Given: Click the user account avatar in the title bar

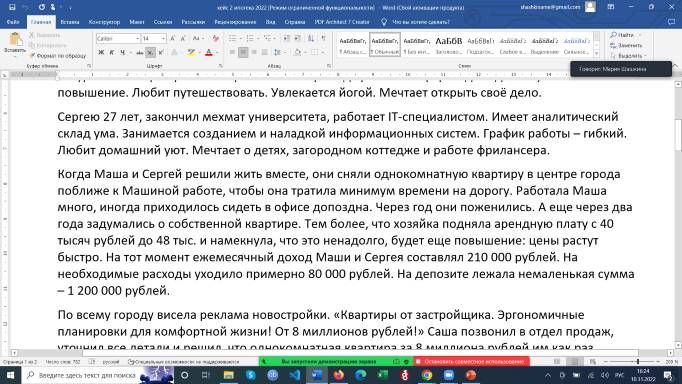Looking at the screenshot, I should [590, 7].
